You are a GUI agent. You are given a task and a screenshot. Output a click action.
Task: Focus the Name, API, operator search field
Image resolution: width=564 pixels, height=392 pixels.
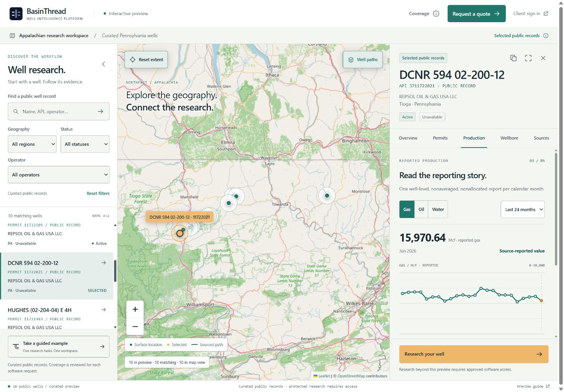(59, 112)
